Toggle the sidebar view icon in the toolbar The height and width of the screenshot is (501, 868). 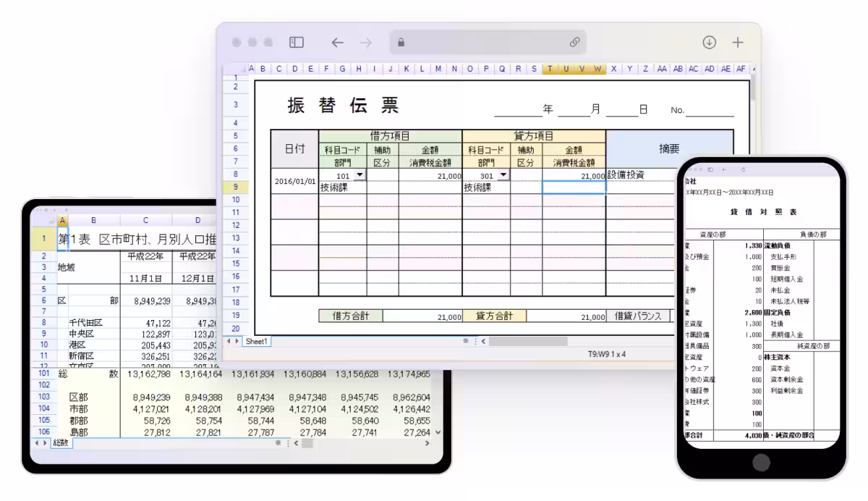tap(297, 43)
